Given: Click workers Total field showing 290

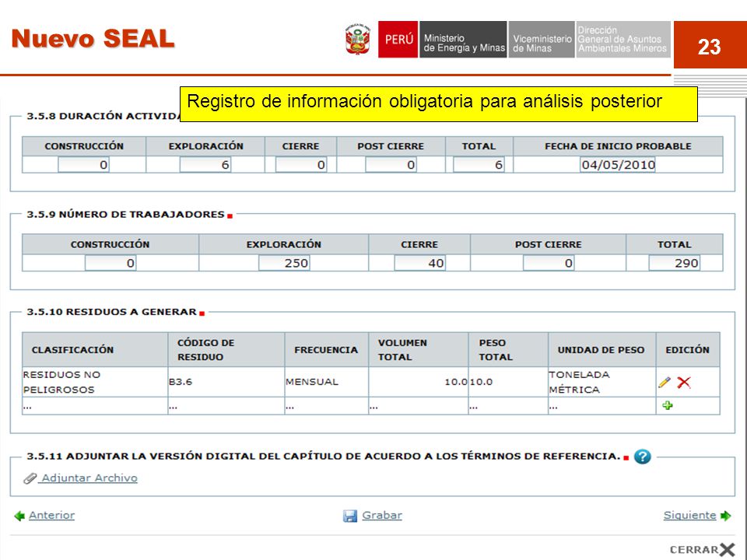Looking at the screenshot, I should pyautogui.click(x=674, y=263).
